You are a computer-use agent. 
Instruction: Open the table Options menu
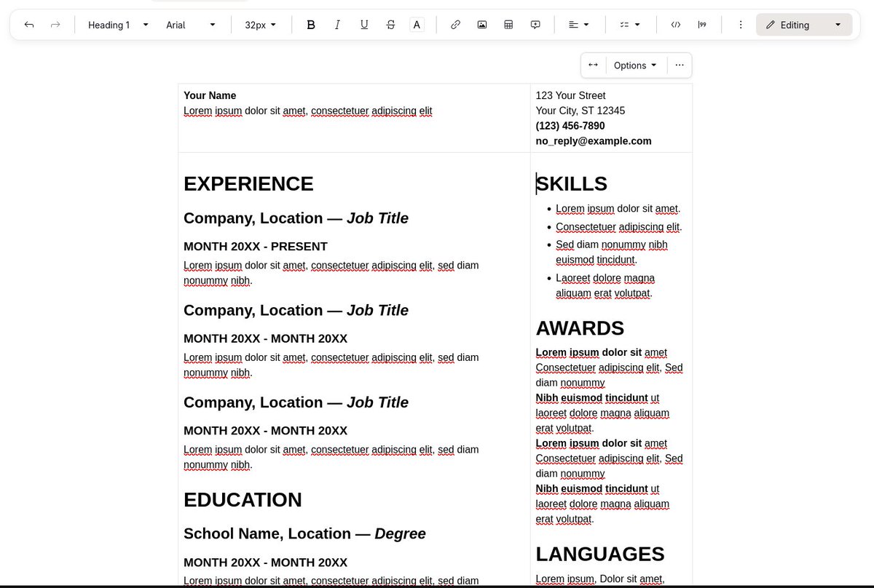(x=635, y=65)
